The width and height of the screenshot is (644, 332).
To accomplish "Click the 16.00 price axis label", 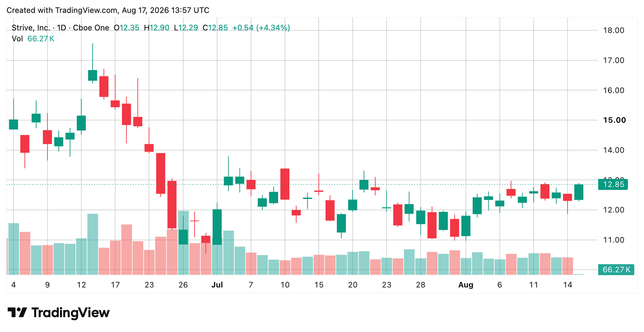I will [x=613, y=90].
